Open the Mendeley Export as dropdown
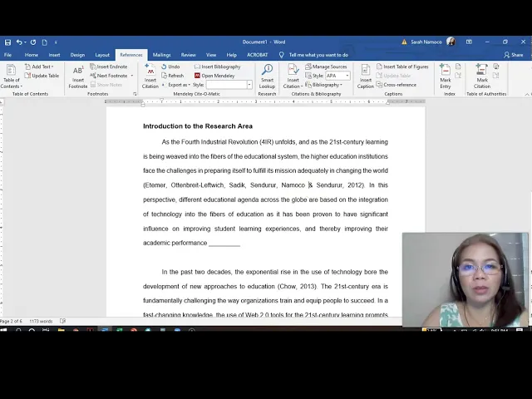Viewport: 532px width, 399px height. (x=176, y=85)
